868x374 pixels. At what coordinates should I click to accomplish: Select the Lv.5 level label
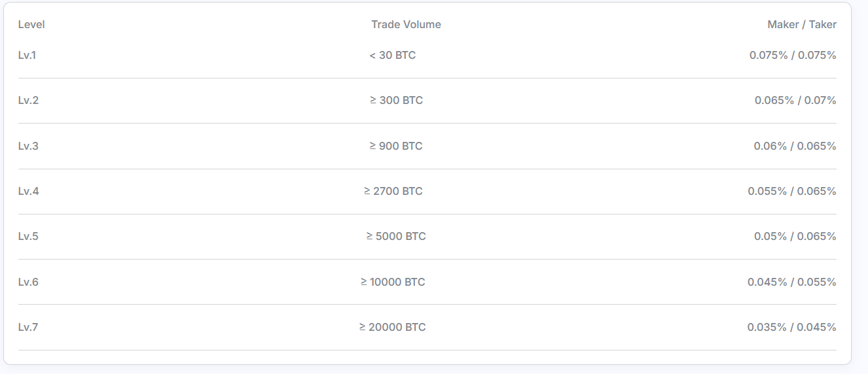(28, 236)
